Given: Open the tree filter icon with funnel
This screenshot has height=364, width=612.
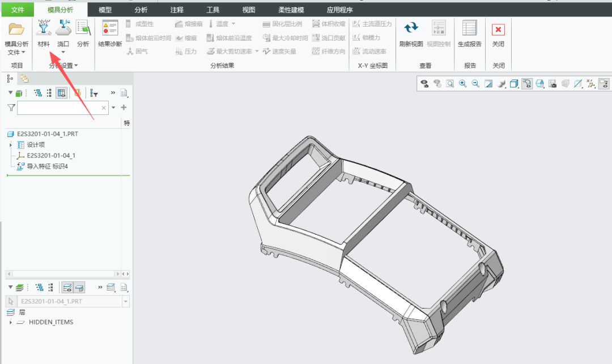Looking at the screenshot, I should click(x=93, y=93).
